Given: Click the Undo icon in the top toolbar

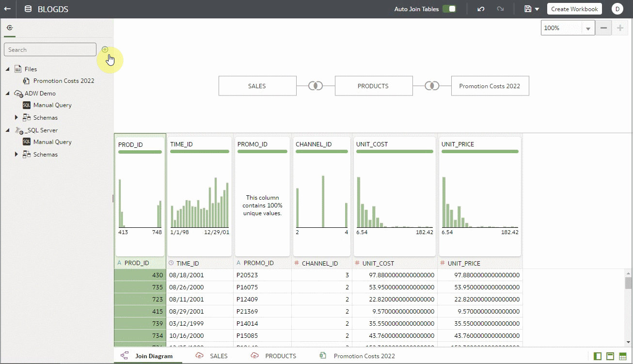Looking at the screenshot, I should 480,9.
